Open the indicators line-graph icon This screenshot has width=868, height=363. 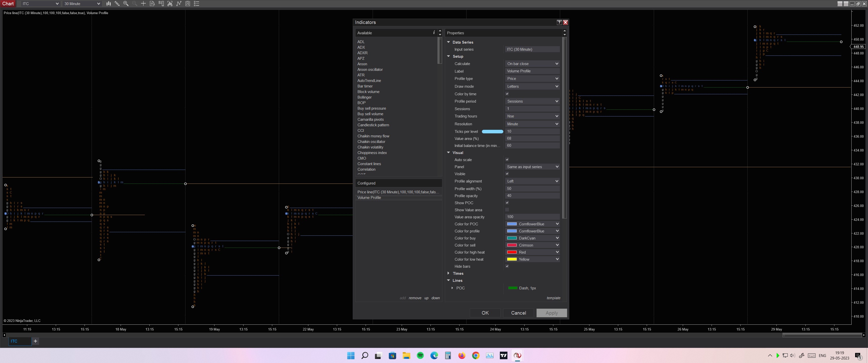point(179,4)
